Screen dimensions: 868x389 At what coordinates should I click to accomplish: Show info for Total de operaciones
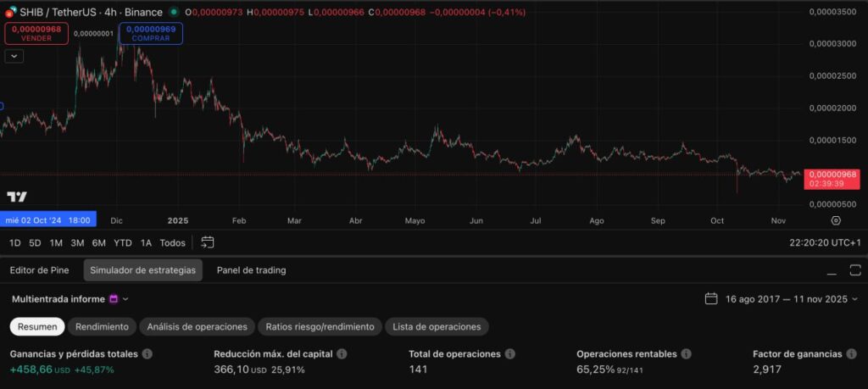click(x=509, y=353)
